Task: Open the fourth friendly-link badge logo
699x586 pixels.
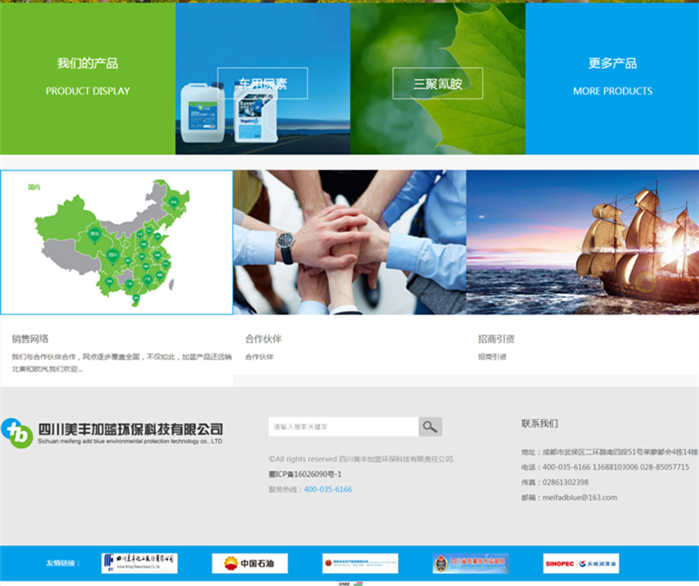Action: coord(470,563)
